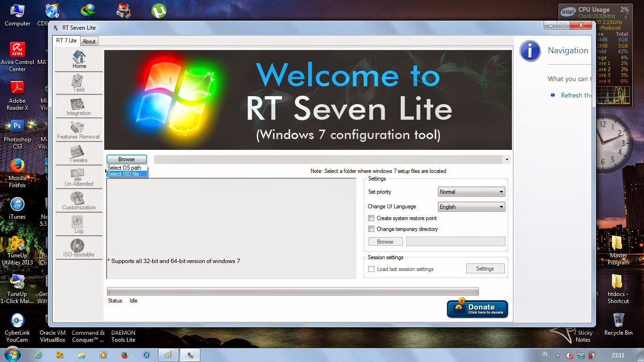
Task: Click the muted volume tray icon
Action: (569, 355)
